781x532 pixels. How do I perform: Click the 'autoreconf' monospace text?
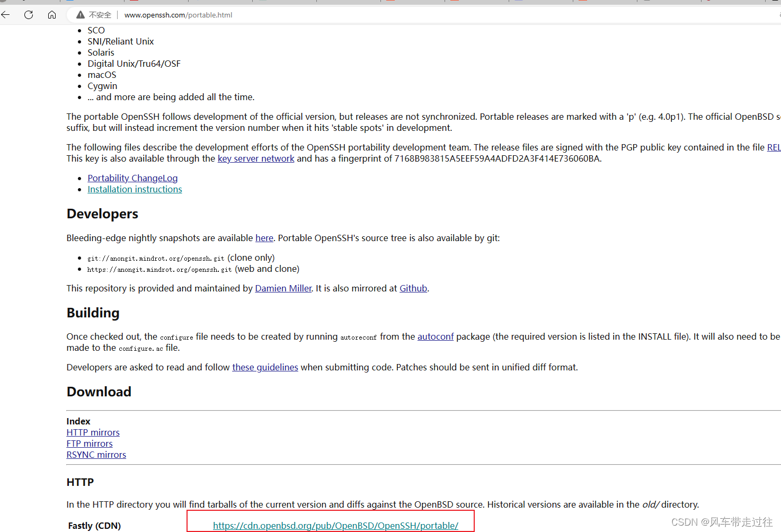click(359, 338)
